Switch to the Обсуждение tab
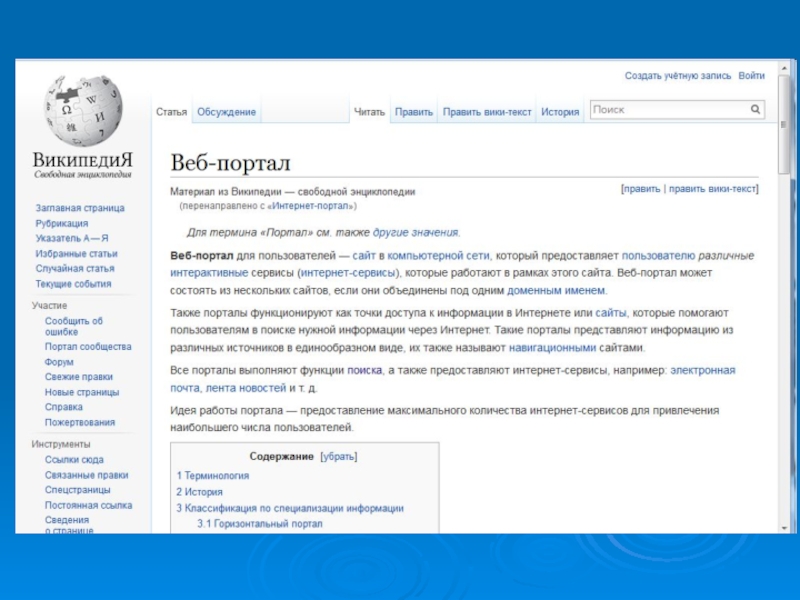The height and width of the screenshot is (600, 800). pos(227,112)
